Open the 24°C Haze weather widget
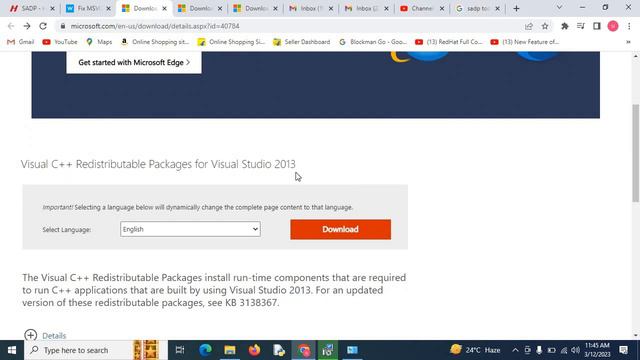The height and width of the screenshot is (360, 640). click(475, 350)
